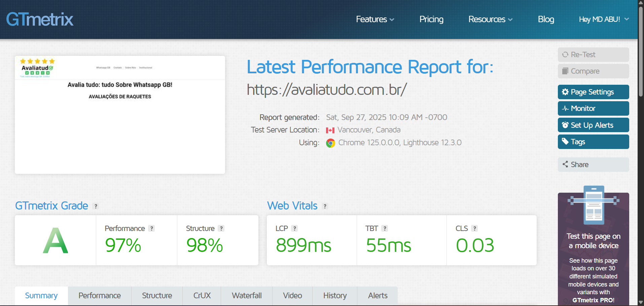The image size is (644, 306).
Task: Open the History tab
Action: pos(335,296)
